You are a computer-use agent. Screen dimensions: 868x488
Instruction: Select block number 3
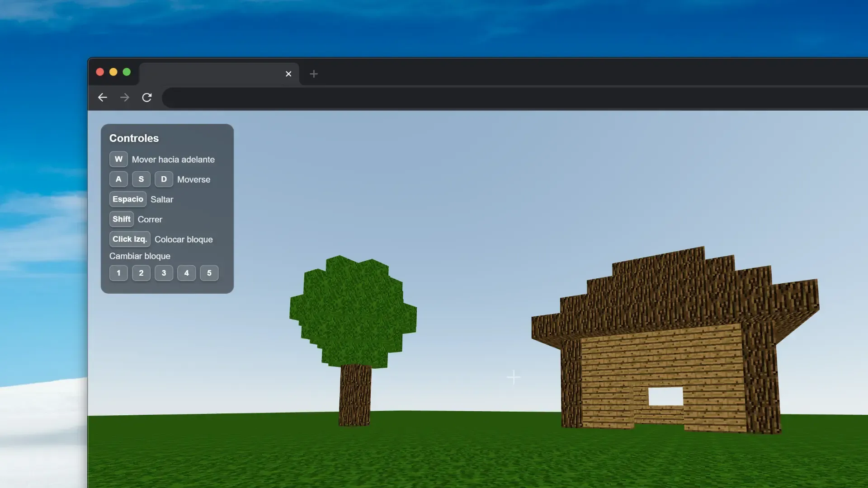[164, 273]
